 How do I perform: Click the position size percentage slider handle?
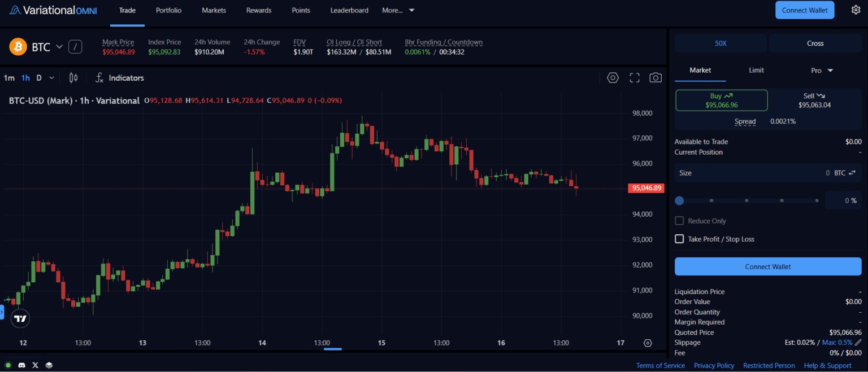pyautogui.click(x=679, y=200)
